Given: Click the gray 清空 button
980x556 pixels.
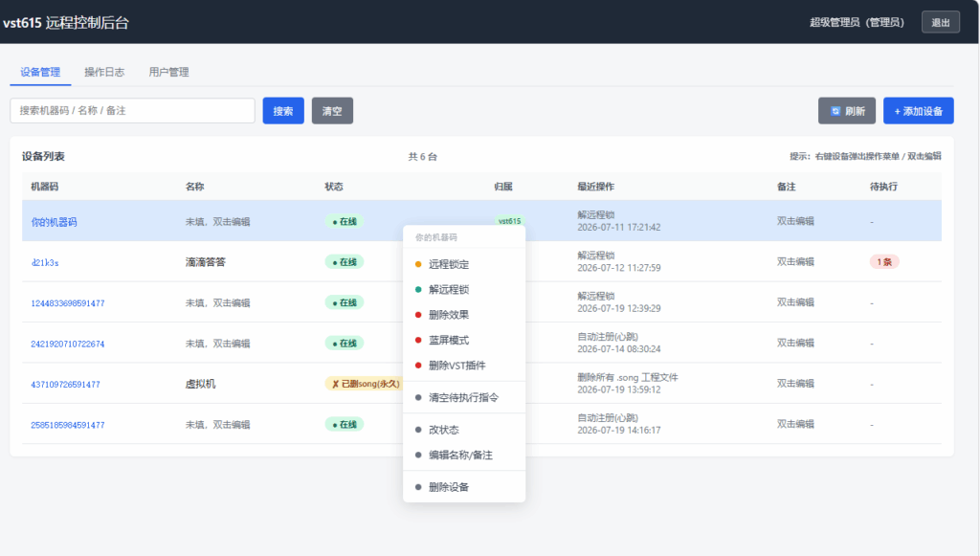Looking at the screenshot, I should [332, 111].
